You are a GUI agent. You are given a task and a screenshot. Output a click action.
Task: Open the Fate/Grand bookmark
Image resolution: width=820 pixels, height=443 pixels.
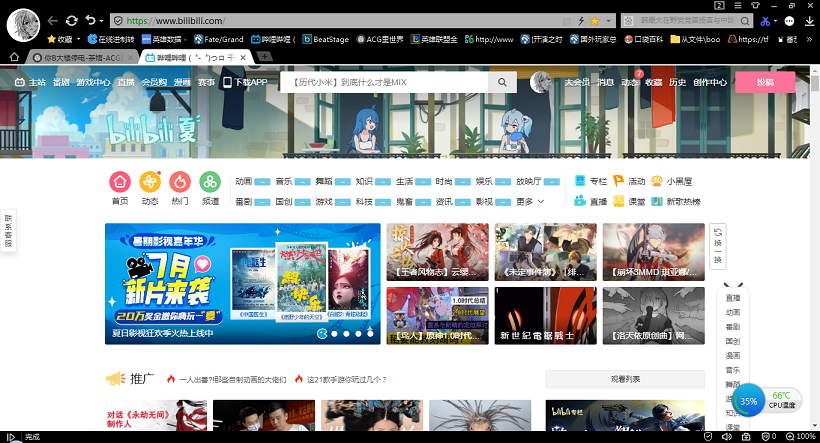click(219, 39)
